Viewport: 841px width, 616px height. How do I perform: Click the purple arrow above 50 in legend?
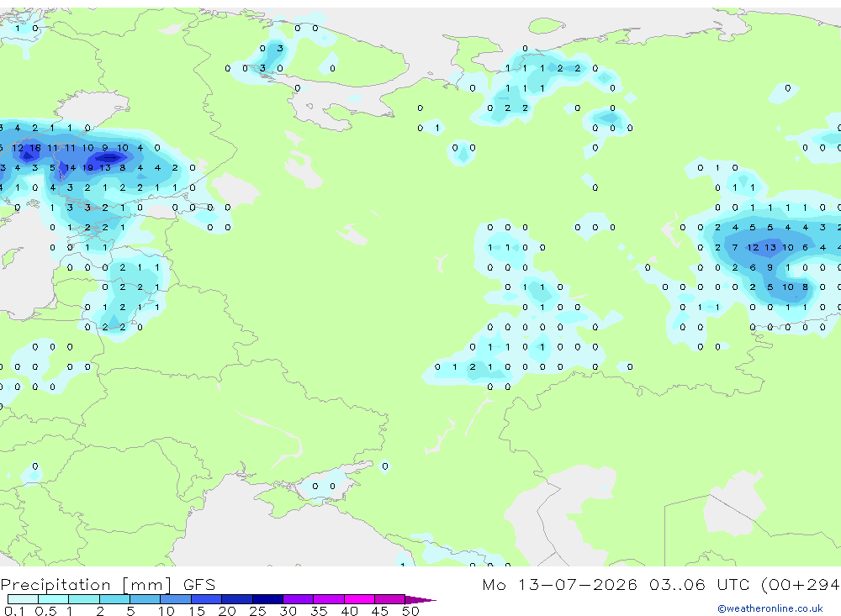coord(420,599)
